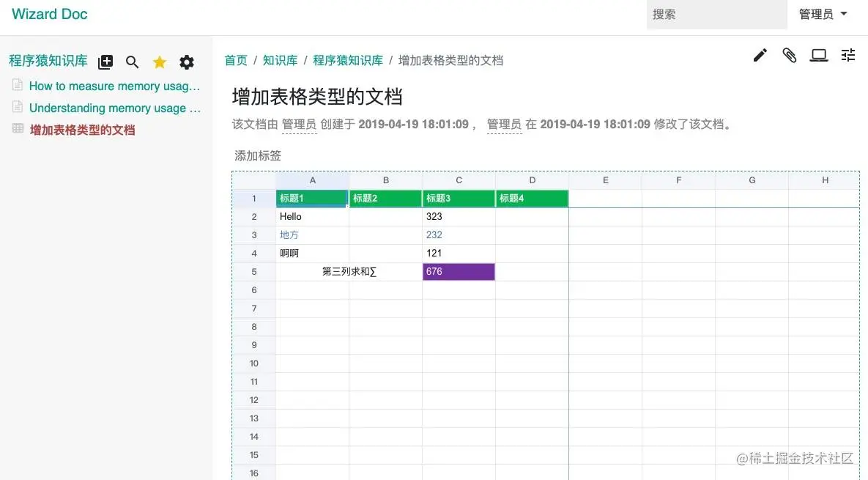Select the cell containing 323
Screen dimensions: 868x480
(x=459, y=217)
